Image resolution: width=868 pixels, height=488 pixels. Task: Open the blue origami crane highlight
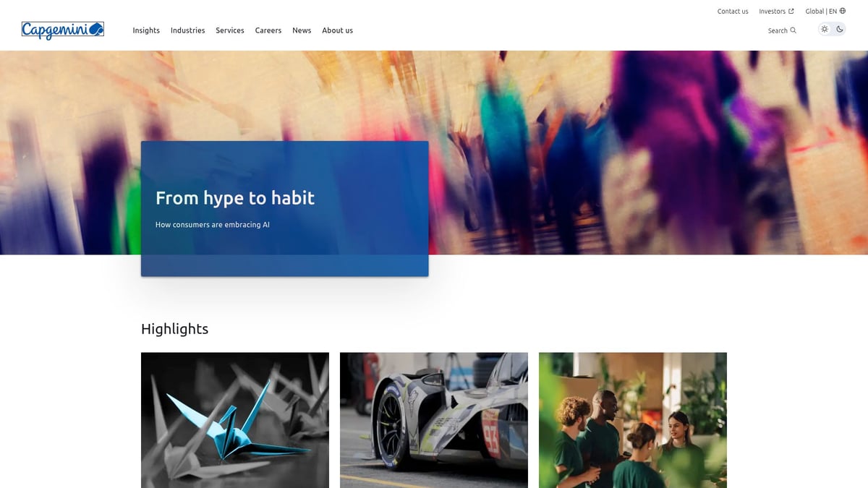[x=235, y=420]
